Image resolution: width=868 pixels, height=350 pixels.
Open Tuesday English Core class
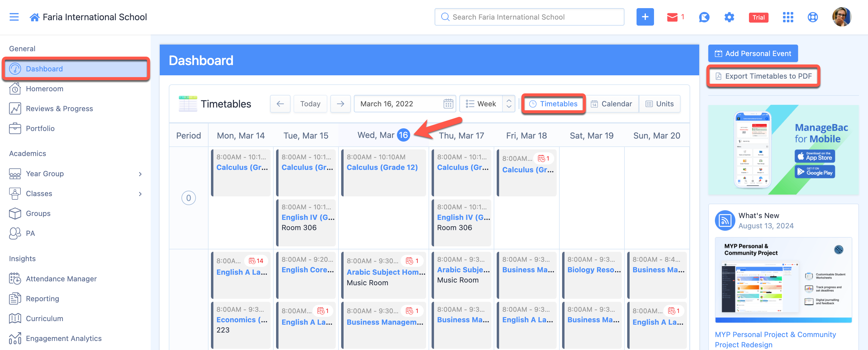click(306, 275)
